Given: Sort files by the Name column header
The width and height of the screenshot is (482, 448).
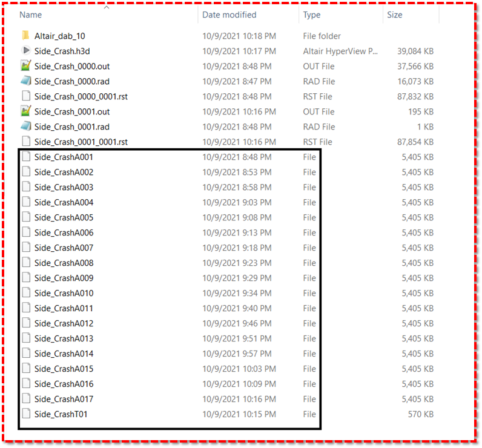Looking at the screenshot, I should [x=30, y=15].
